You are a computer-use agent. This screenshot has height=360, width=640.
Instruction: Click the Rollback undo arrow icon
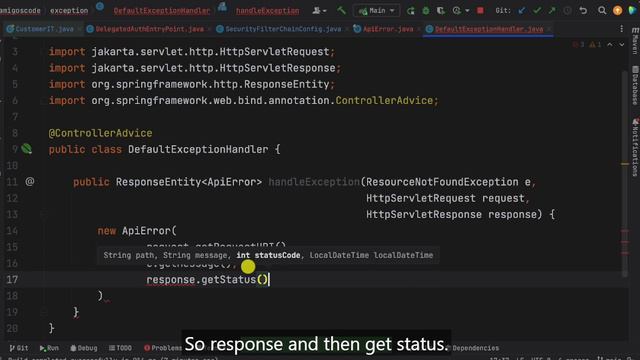coord(583,11)
